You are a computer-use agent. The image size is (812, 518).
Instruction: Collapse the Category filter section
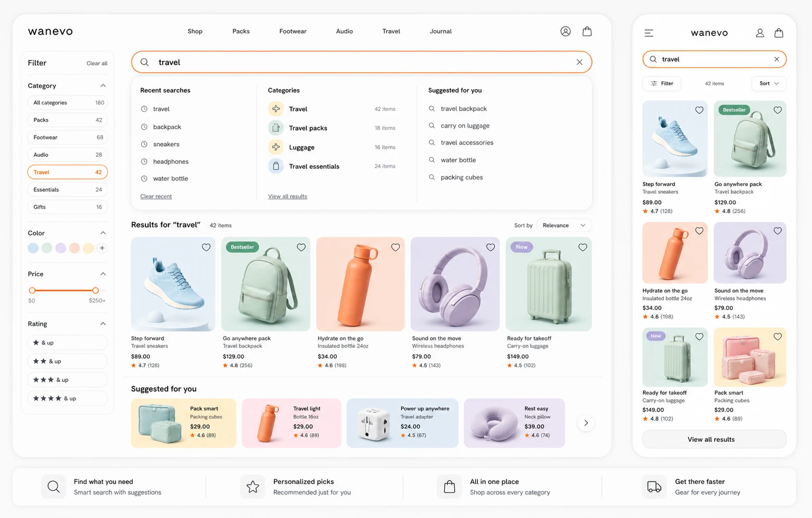coord(103,86)
